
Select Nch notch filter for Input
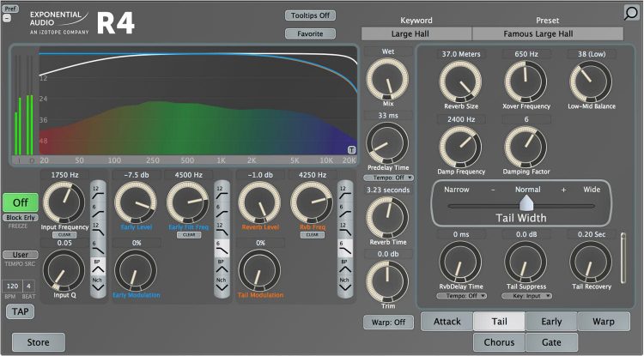[x=98, y=285]
